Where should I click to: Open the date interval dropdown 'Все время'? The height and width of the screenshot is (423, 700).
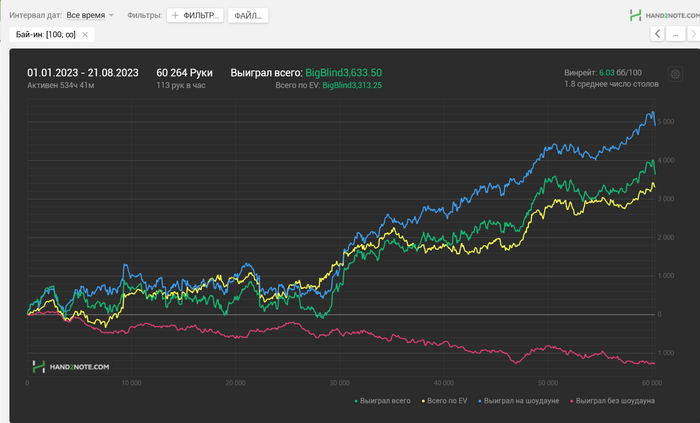[90, 15]
